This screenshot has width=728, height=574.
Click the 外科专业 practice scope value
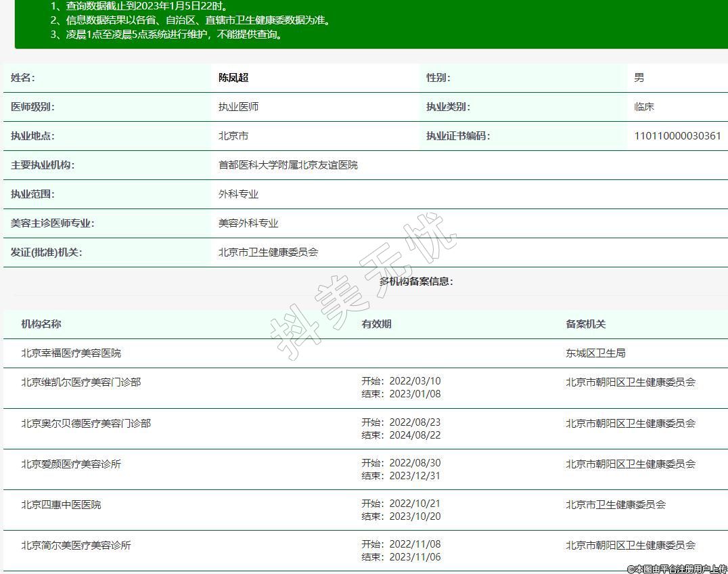point(238,194)
